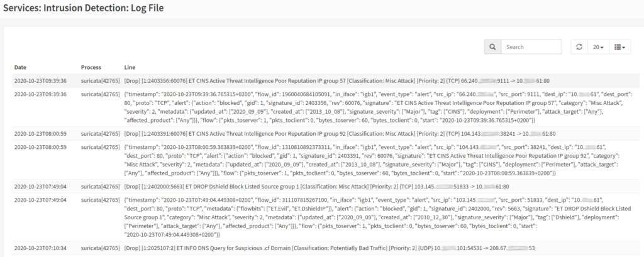Viewport: 644px width, 257px height.
Task: Click the caret beside the list view icon
Action: [624, 48]
